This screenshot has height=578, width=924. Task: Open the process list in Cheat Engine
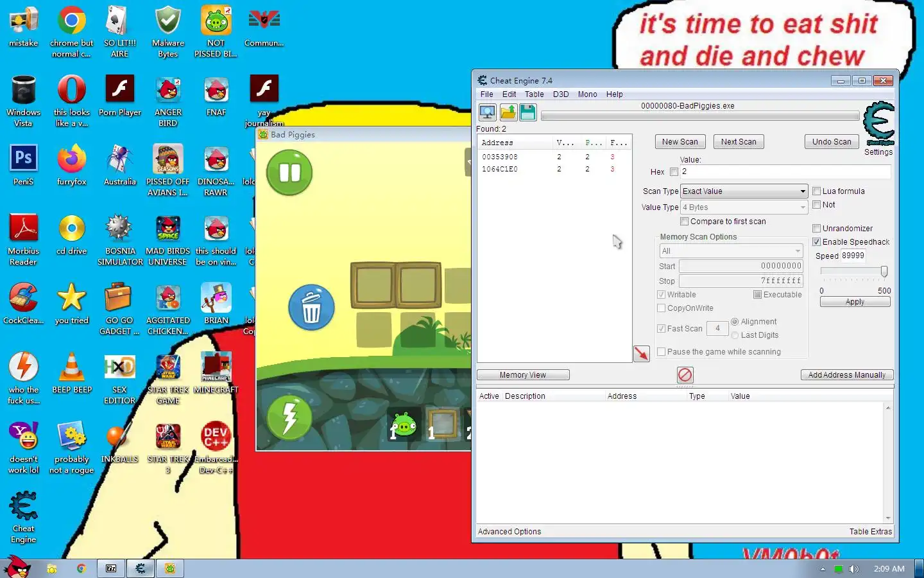(x=488, y=112)
